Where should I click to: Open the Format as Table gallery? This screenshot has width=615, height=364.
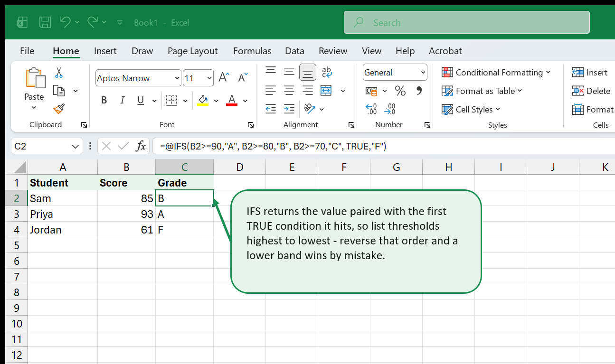482,91
